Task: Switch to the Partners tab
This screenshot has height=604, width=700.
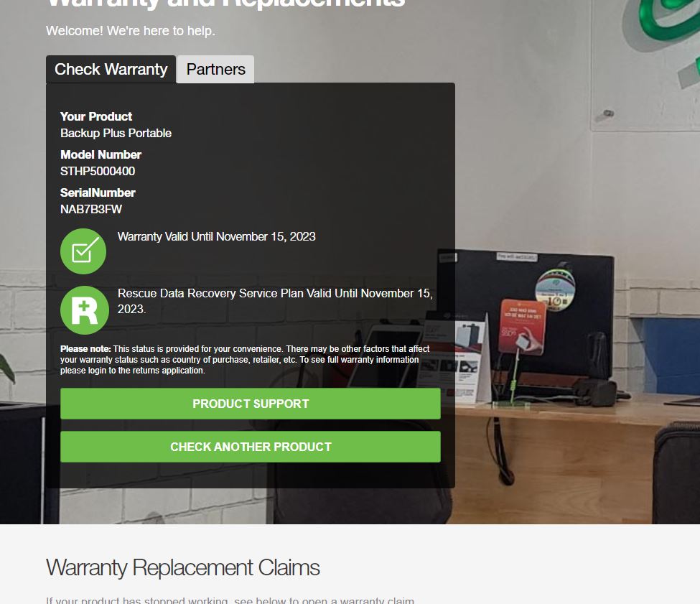Action: 215,69
